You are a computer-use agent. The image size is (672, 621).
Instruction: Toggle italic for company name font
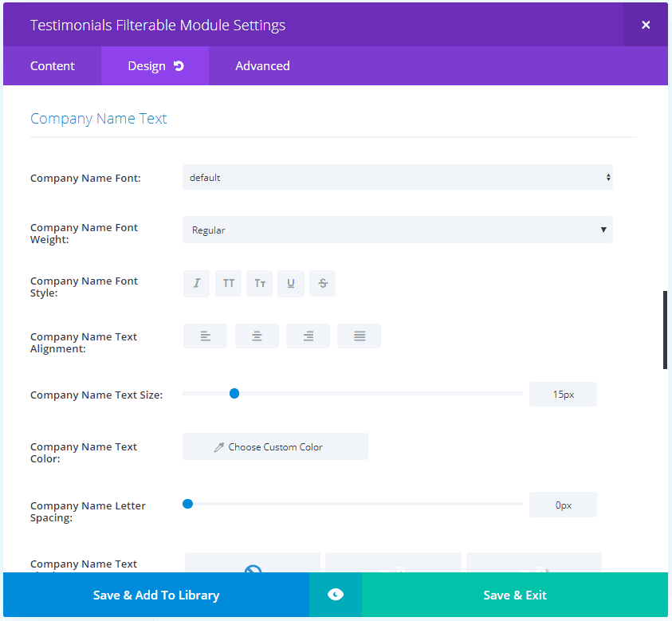(x=196, y=284)
